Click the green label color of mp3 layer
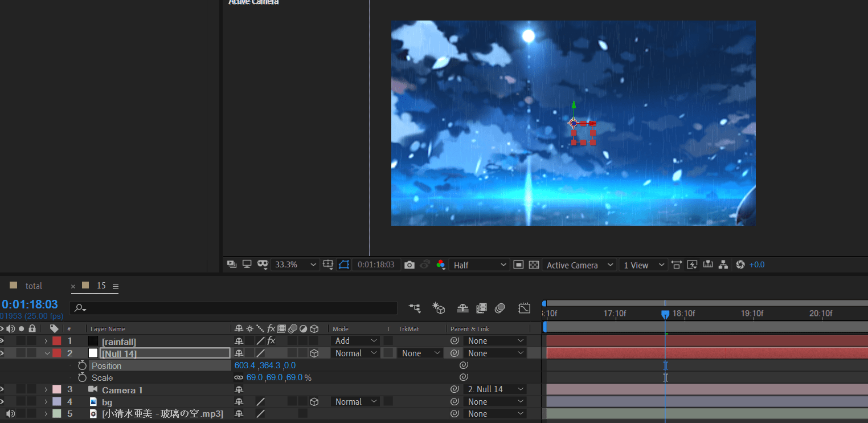Image resolution: width=868 pixels, height=423 pixels. (56, 414)
